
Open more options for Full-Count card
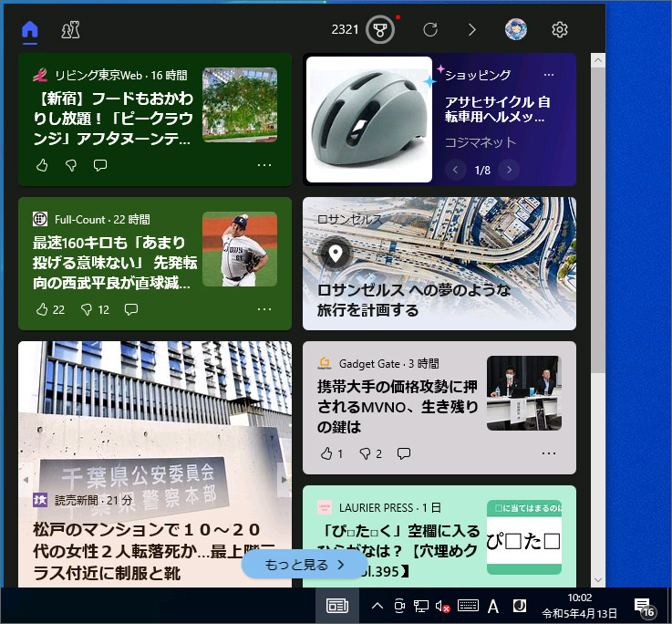pos(264,309)
